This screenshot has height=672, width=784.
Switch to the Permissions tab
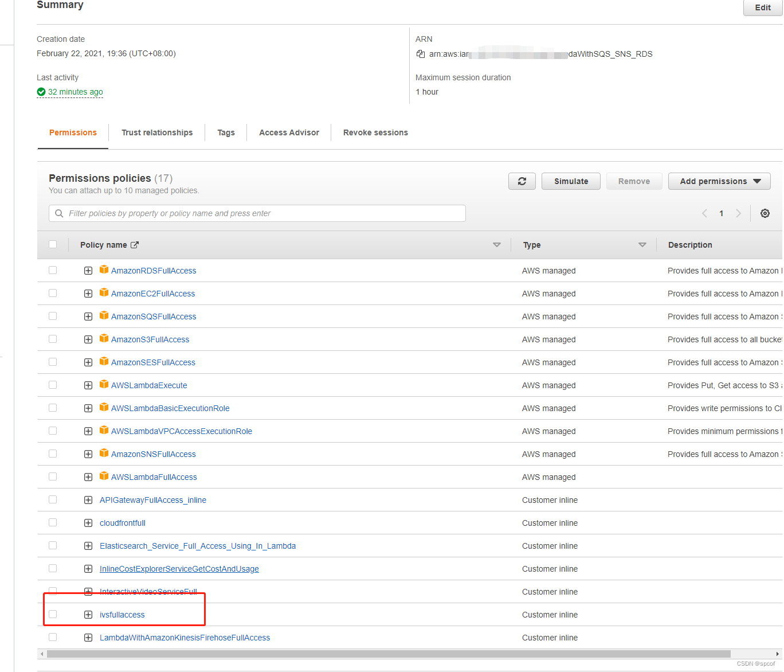click(x=73, y=132)
